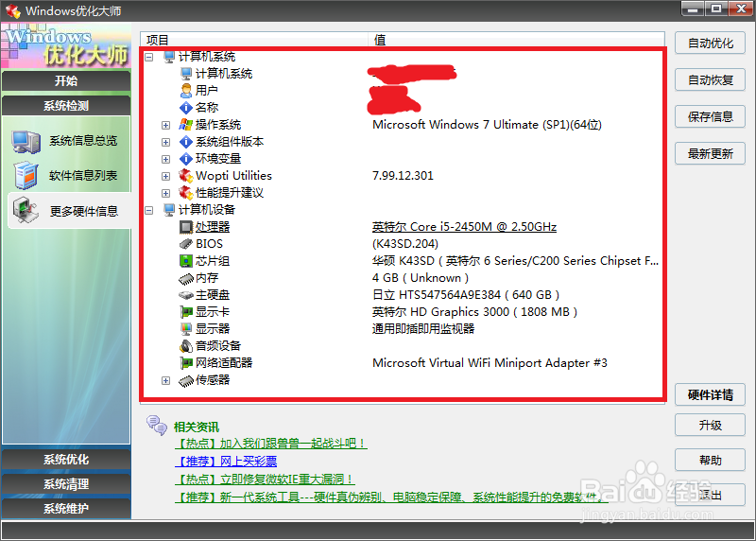The image size is (756, 541).
Task: Click the 用户 person icon
Action: pos(186,90)
